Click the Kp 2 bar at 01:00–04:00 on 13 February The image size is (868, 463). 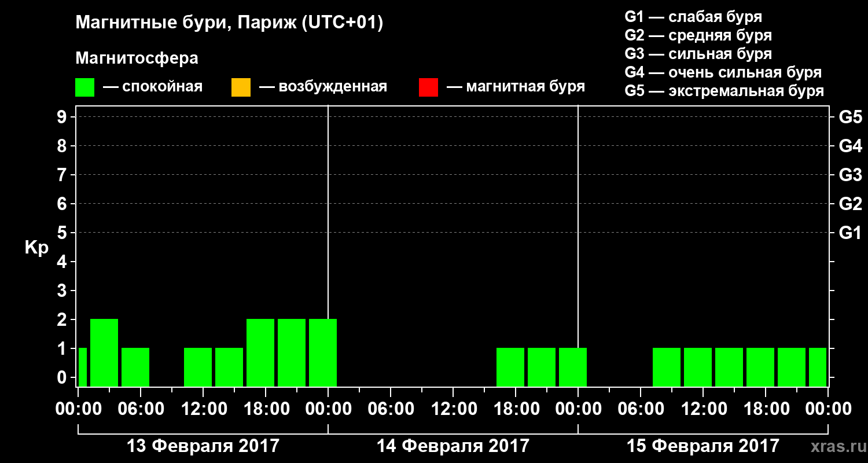104,352
